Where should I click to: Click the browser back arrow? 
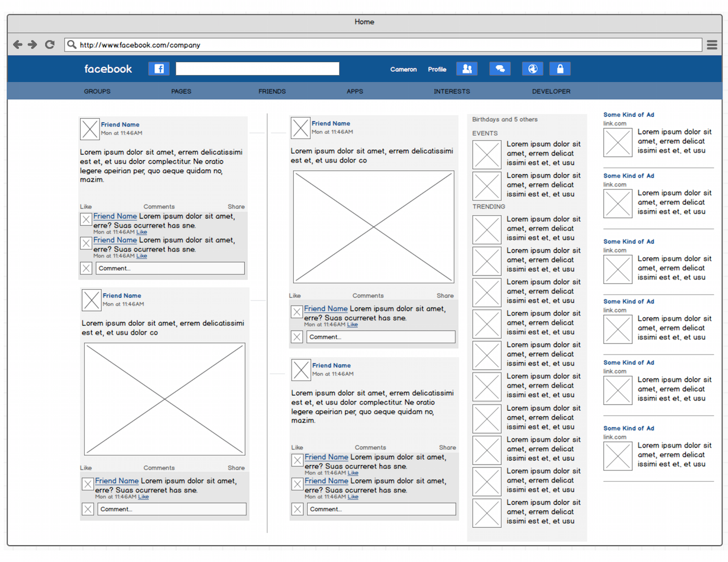(18, 45)
